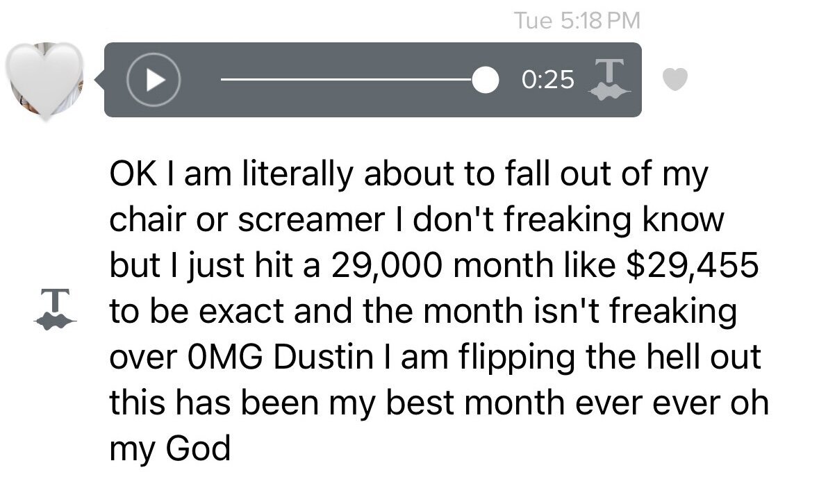Click the Tue 5:18 PM timestamp
Screen dimensions: 819x504
[577, 21]
